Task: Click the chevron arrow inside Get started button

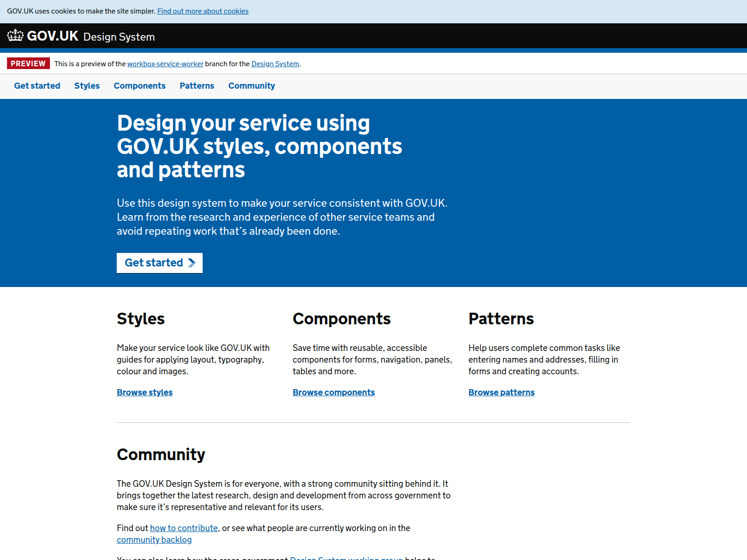Action: [x=191, y=263]
